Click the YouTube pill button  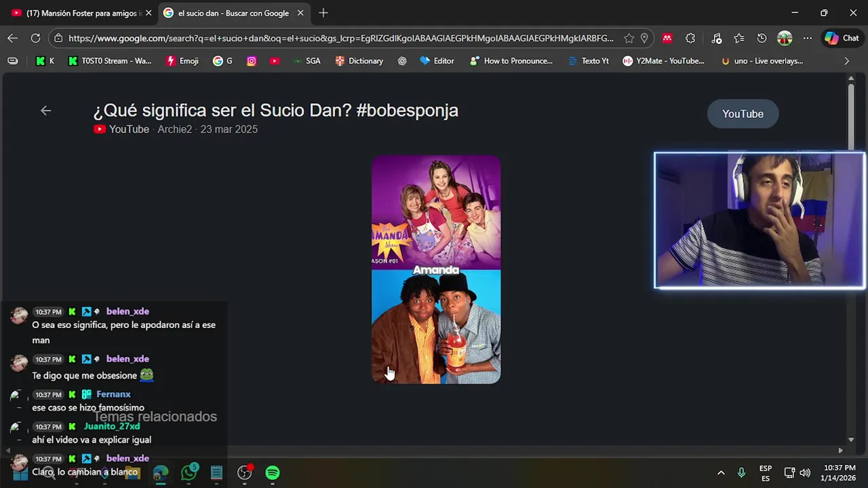click(x=743, y=114)
